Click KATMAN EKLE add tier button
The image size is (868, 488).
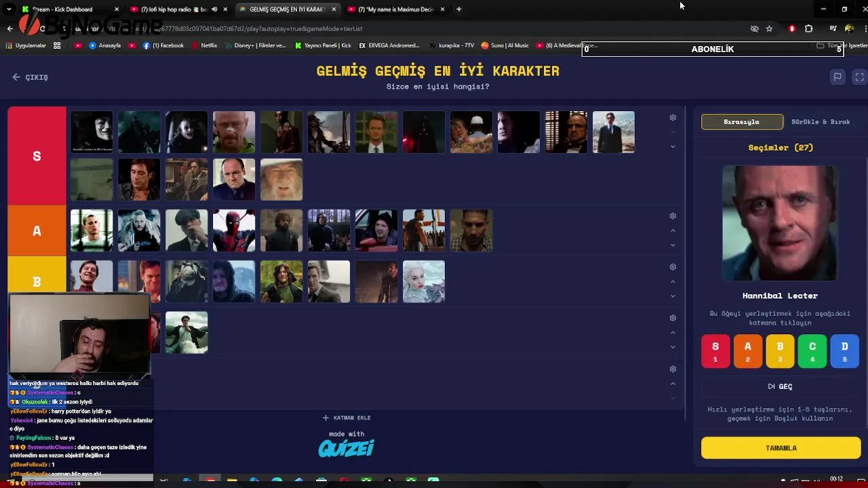coord(347,418)
